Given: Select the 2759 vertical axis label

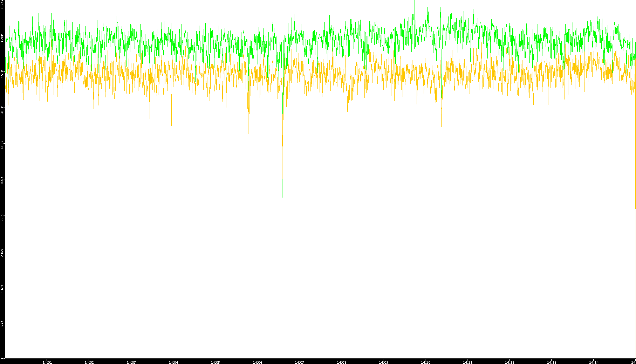Looking at the screenshot, I should [2, 217].
